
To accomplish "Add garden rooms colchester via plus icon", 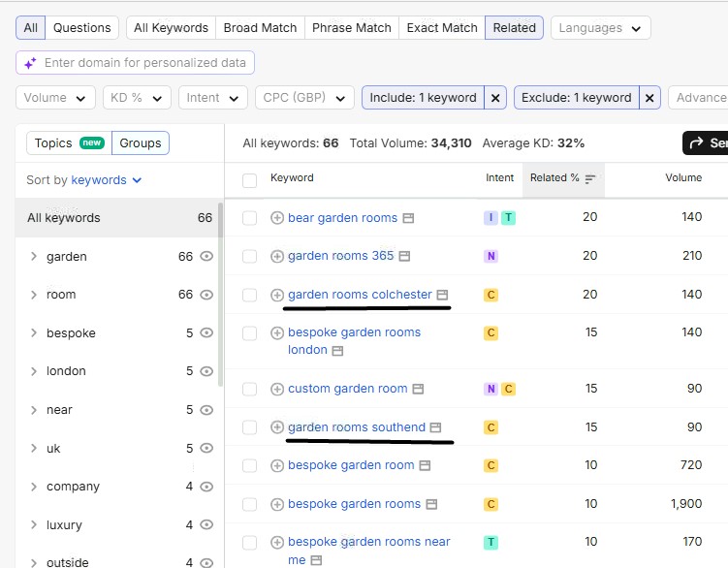I will click(x=277, y=295).
